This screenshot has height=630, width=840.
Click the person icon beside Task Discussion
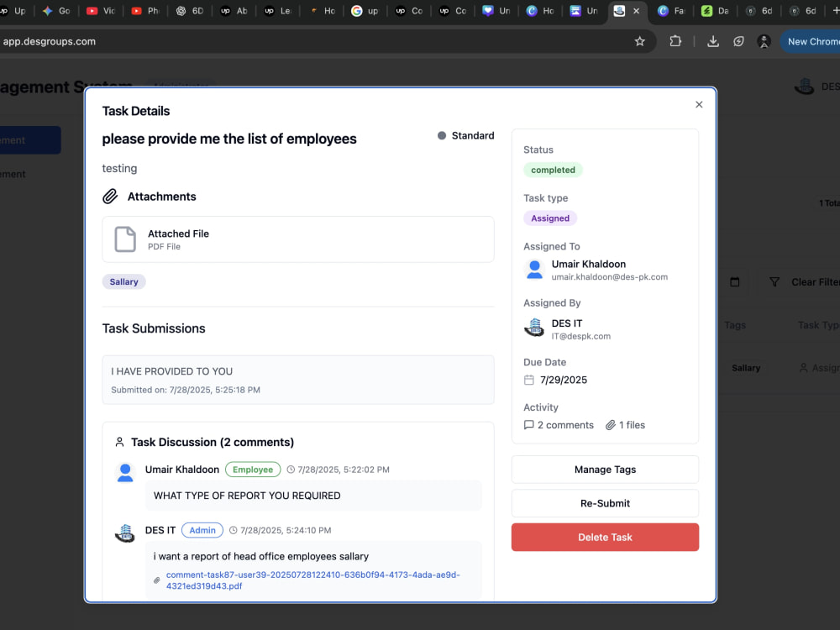[x=119, y=442]
